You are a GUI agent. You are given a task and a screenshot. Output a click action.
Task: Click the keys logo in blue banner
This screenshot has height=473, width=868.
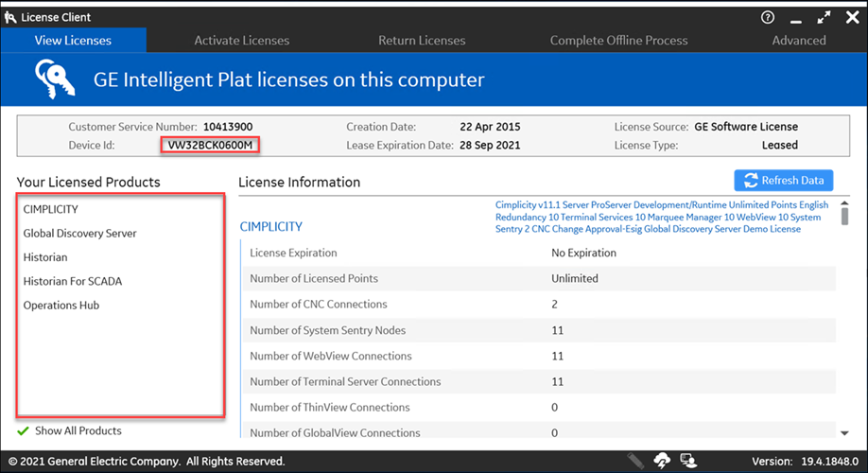[x=54, y=79]
